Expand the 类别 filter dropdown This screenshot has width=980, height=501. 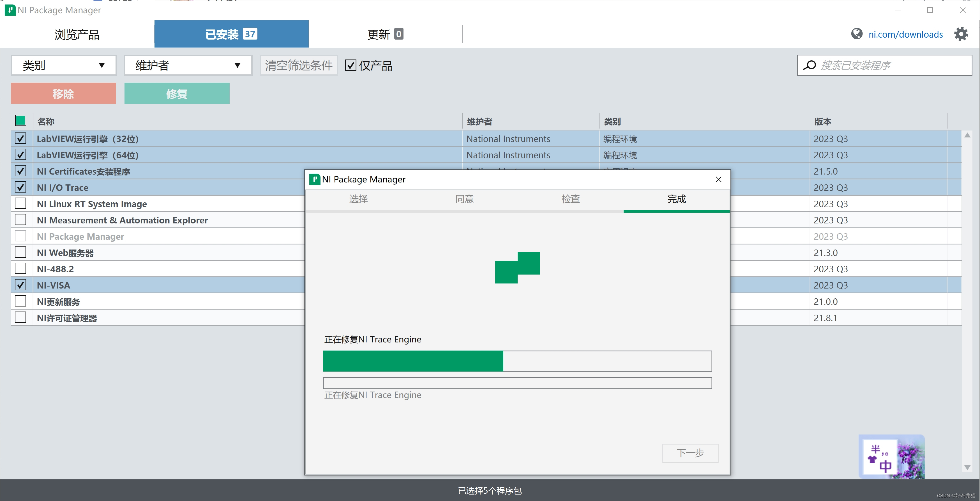coord(64,65)
